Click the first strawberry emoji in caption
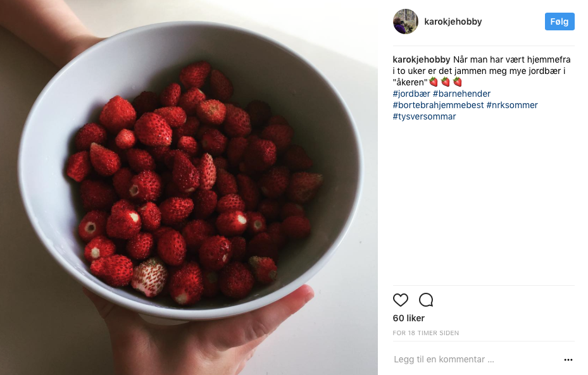The height and width of the screenshot is (375, 588). click(434, 82)
